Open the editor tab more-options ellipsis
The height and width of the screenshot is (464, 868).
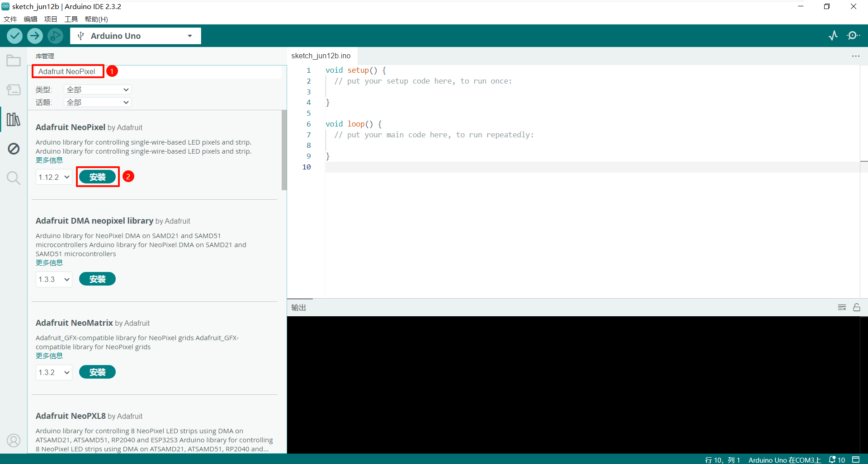coord(856,56)
